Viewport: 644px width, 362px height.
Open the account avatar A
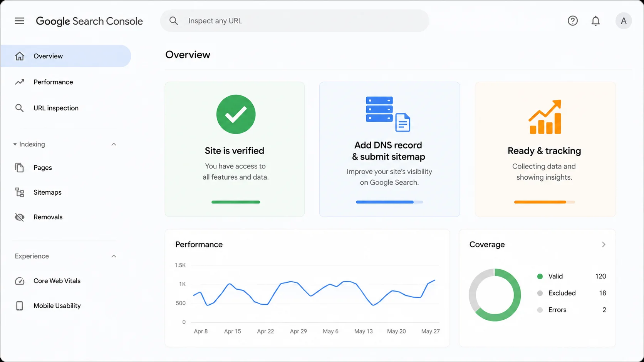point(624,21)
